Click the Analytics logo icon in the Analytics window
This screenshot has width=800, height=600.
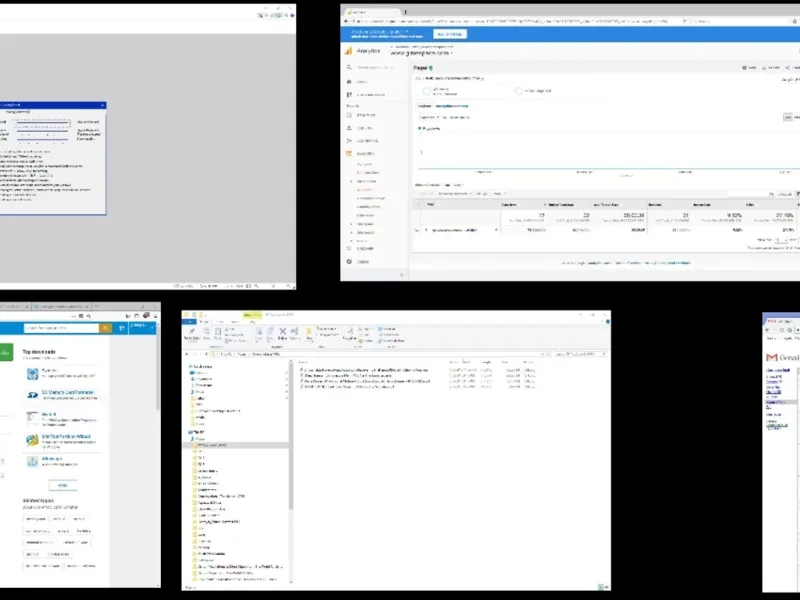(348, 51)
